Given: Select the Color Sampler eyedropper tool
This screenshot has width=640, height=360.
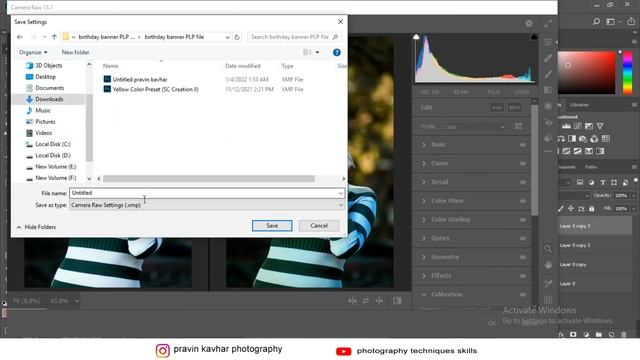Looking at the screenshot, I should pos(548,283).
